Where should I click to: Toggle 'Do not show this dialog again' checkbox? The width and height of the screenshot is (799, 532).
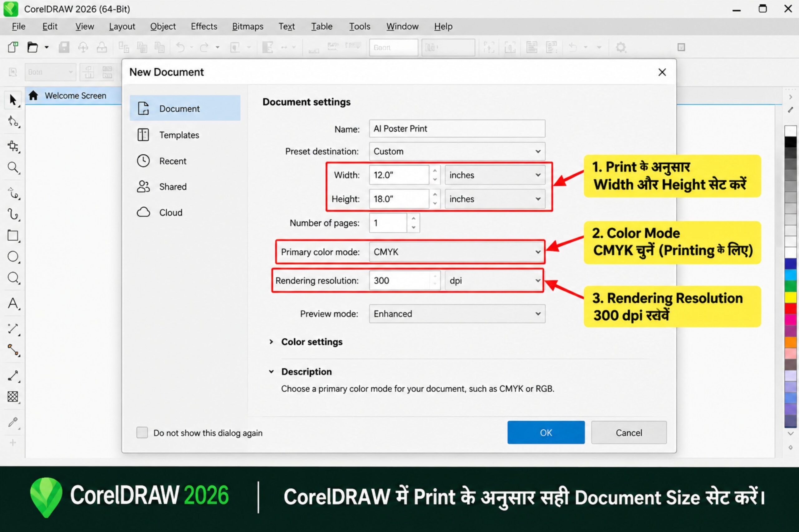point(142,433)
